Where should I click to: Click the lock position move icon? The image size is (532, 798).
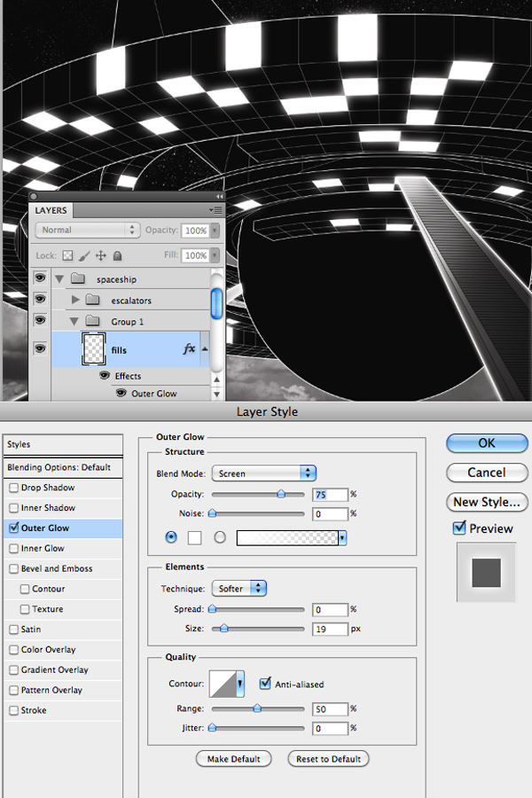101,255
